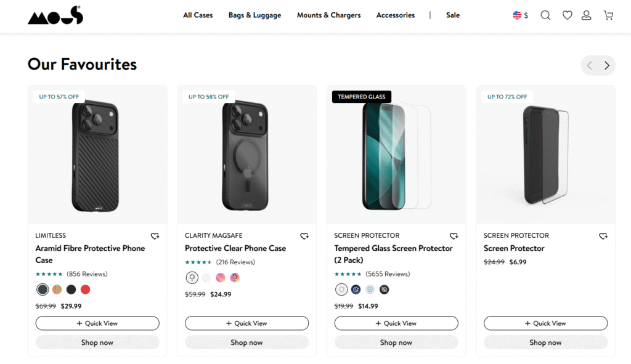Add Screen Protector to wishlist
The image size is (631, 364).
[603, 236]
